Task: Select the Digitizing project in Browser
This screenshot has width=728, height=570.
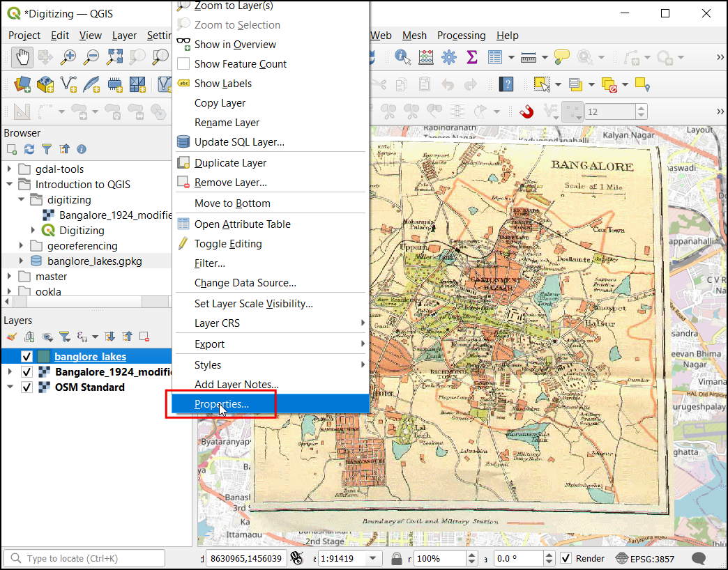Action: click(x=82, y=230)
